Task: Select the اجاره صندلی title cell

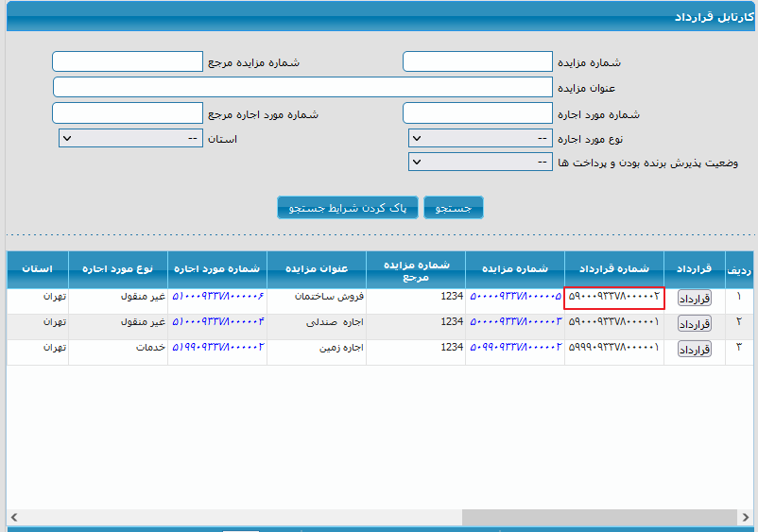Action: 317,327
